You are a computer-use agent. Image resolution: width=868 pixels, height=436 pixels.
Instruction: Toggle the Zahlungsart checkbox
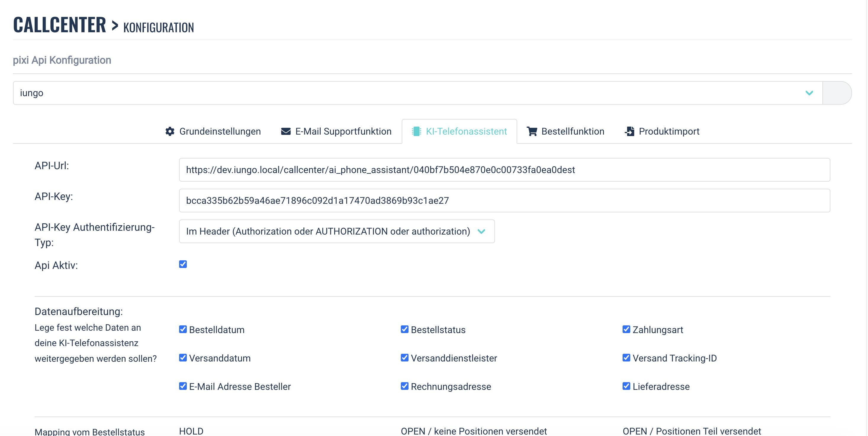point(626,329)
